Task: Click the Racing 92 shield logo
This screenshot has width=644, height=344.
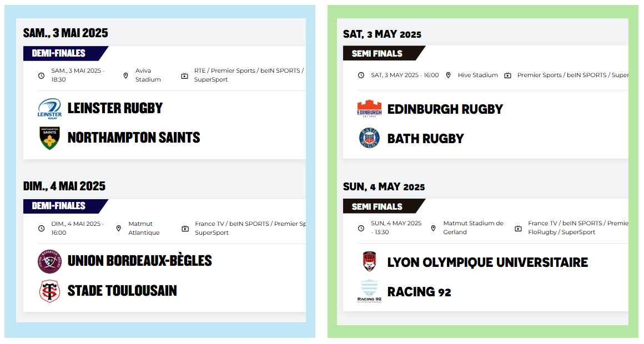Action: click(369, 291)
